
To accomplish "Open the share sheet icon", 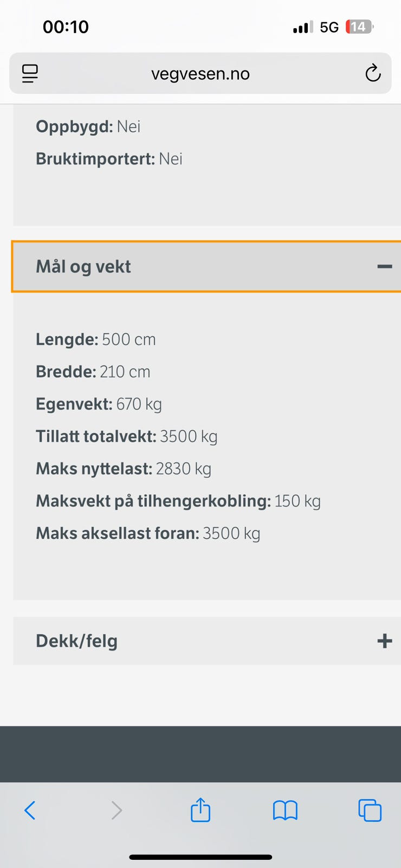I will [x=200, y=809].
